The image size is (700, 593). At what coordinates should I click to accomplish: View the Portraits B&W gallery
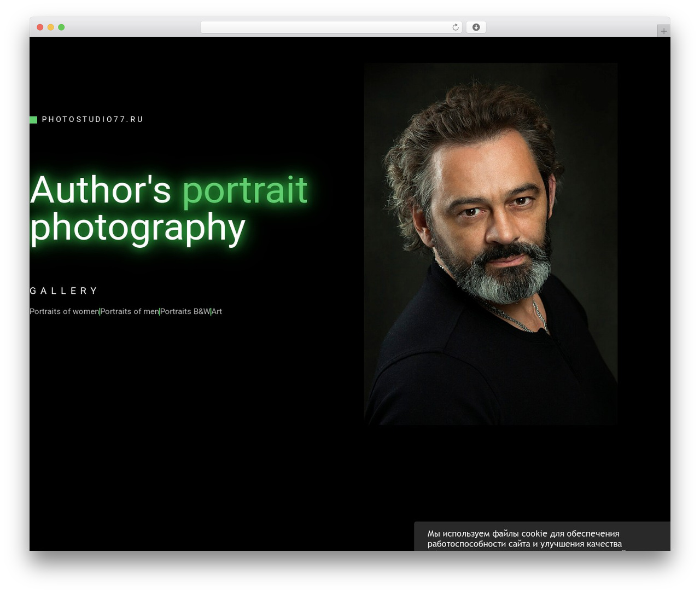tap(185, 311)
